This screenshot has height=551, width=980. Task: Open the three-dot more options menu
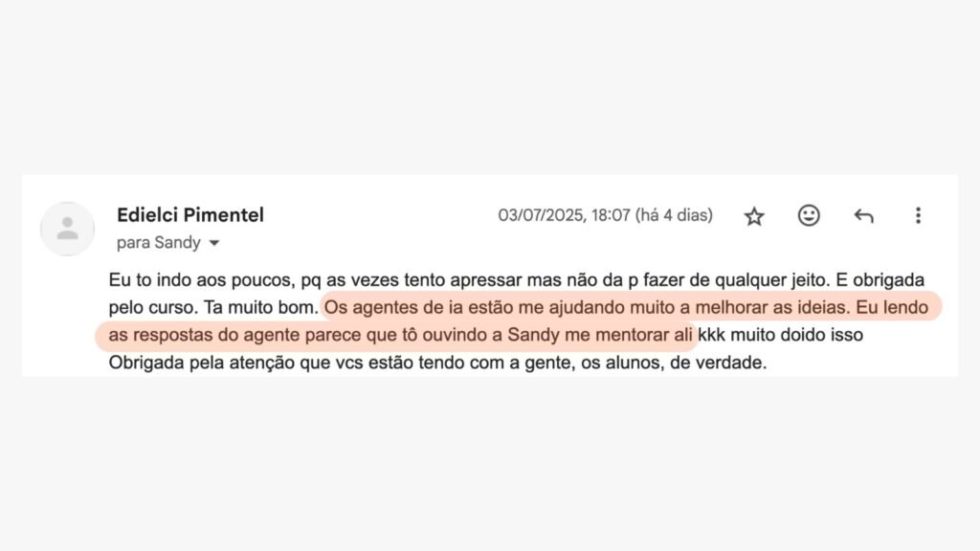click(x=918, y=216)
